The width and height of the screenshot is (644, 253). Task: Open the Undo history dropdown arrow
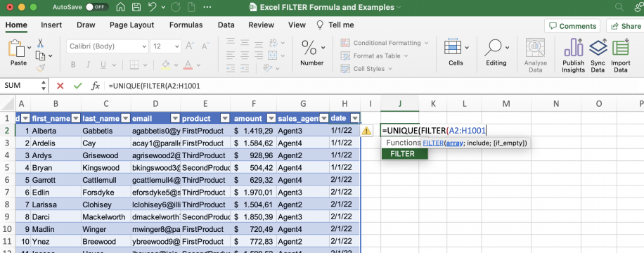point(163,8)
